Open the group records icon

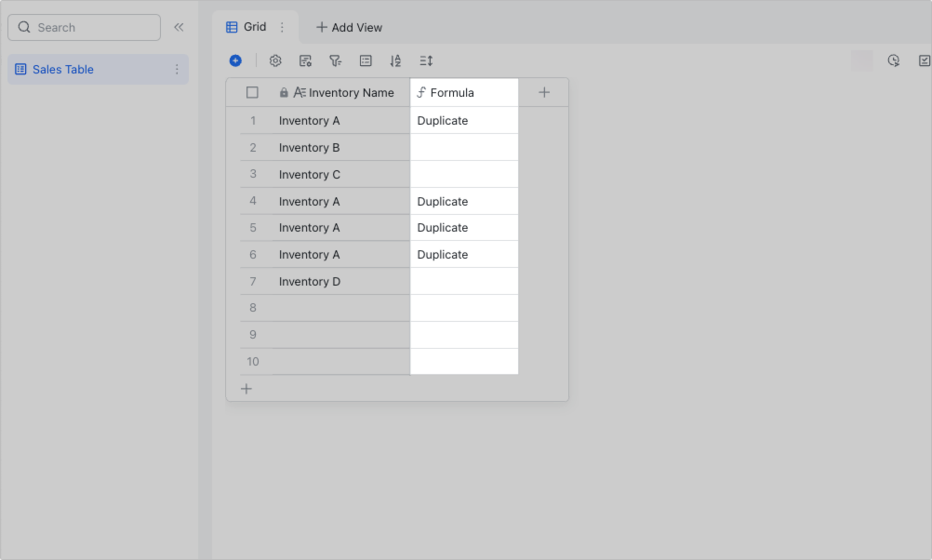[x=366, y=60]
